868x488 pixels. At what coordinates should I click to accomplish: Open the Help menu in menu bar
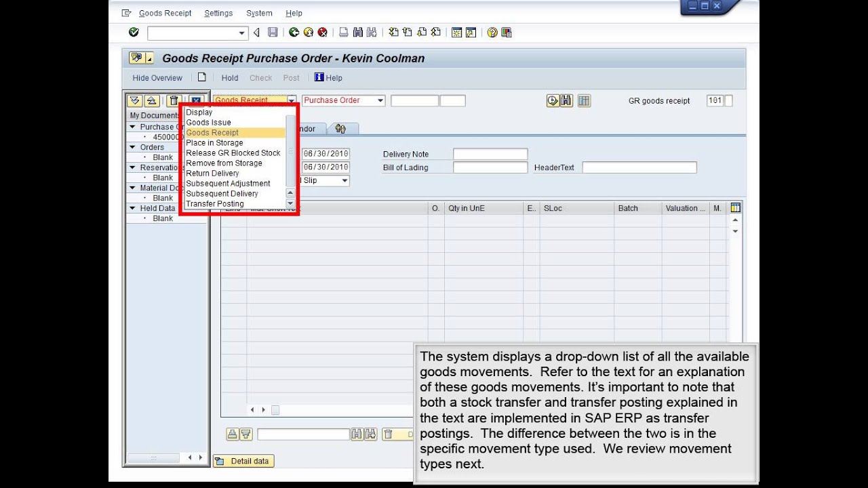(x=294, y=13)
